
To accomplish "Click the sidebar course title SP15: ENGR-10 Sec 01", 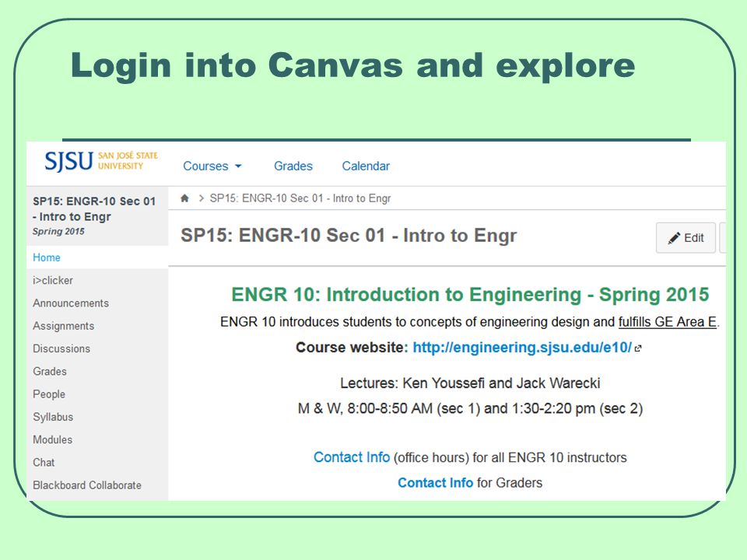I will point(94,208).
